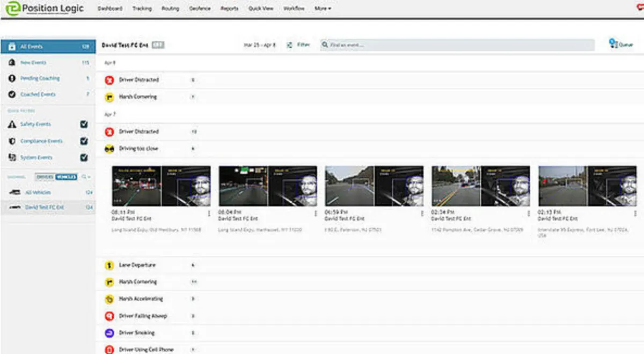Switch the list to the Drivers toggle

pos(45,176)
